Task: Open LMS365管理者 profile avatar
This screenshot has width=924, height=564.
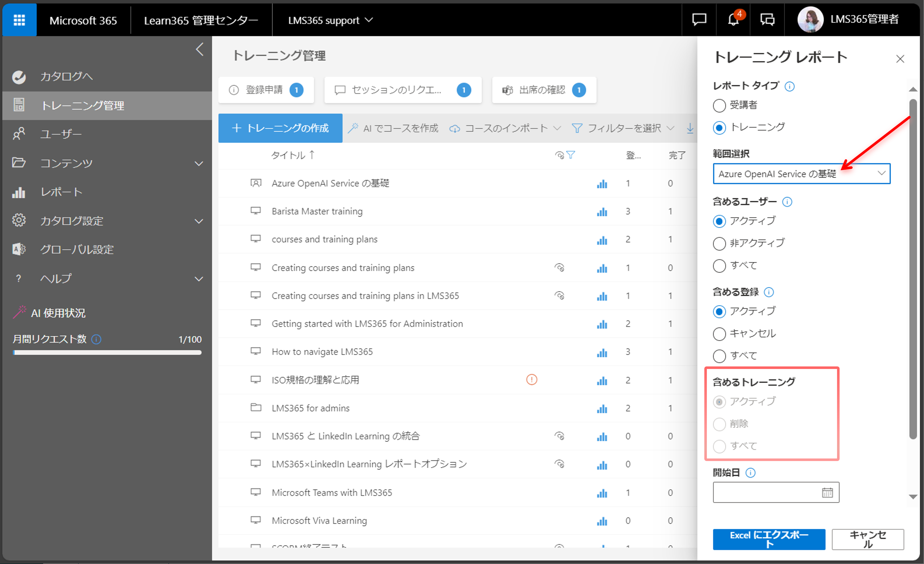Action: [810, 20]
